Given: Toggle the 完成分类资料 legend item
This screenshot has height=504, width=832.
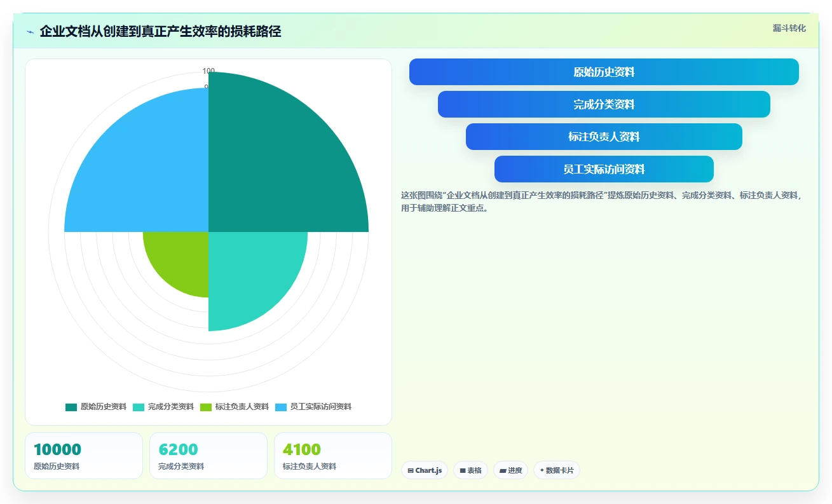Looking at the screenshot, I should [163, 407].
